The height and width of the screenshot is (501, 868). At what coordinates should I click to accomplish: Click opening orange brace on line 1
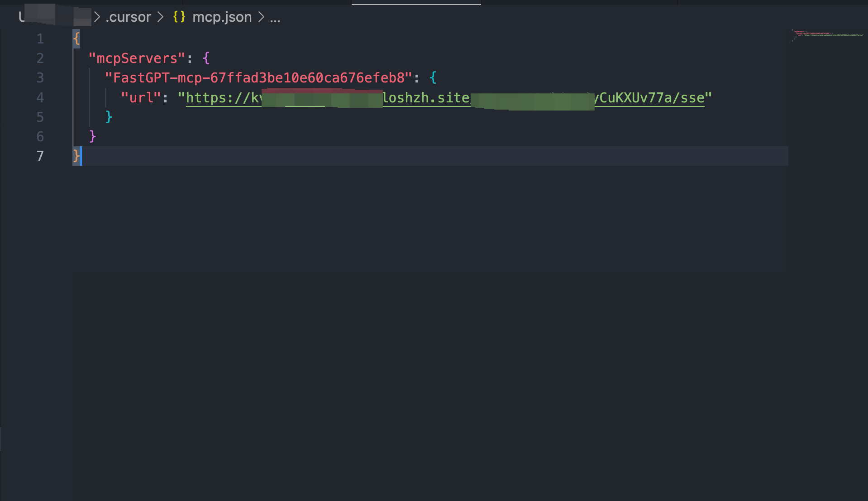[76, 39]
